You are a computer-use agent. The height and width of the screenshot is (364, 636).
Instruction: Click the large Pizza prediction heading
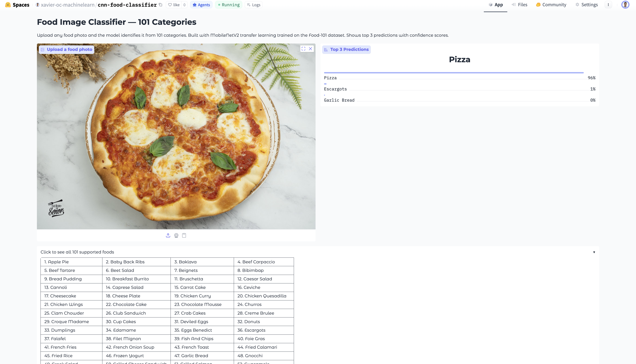460,59
